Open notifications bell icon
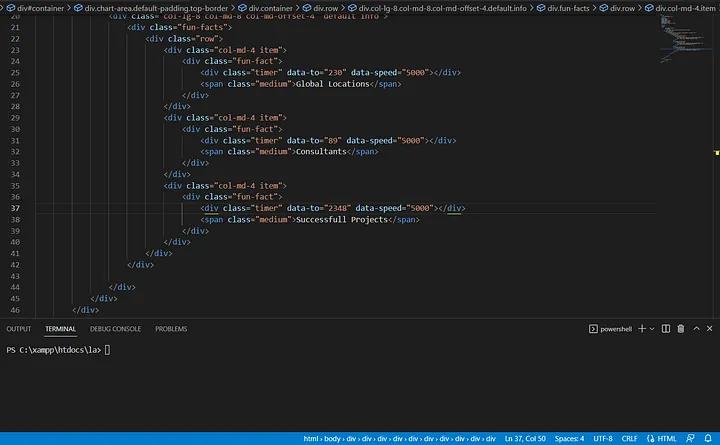Screen dimensions: 720x445 (x=708, y=439)
